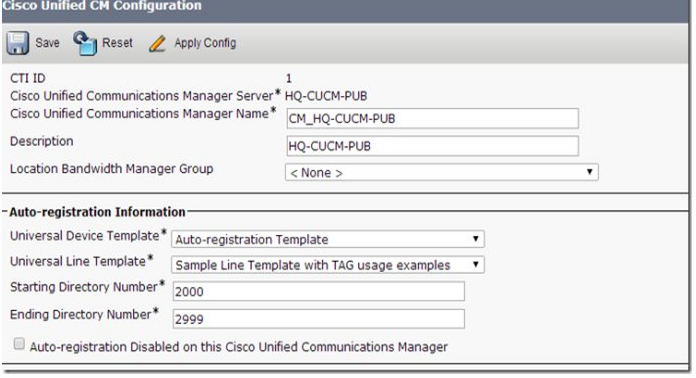Viewport: 696px width, 378px height.
Task: Click arrow beside Sample Line Template selection
Action: tap(475, 264)
